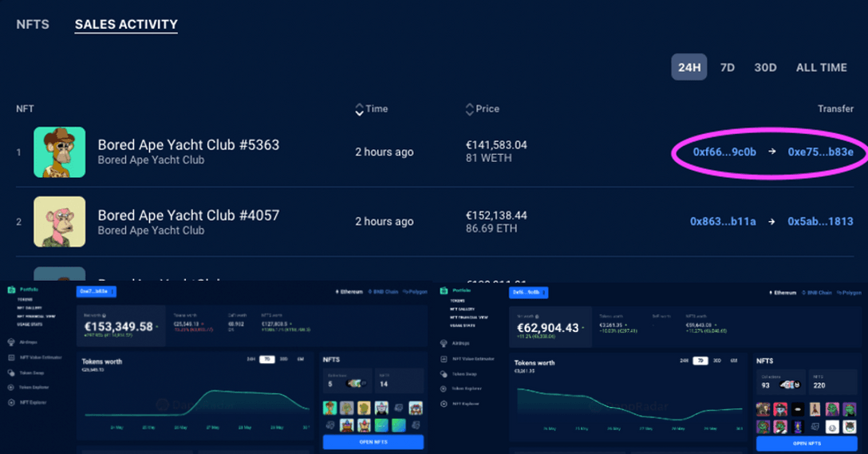The image size is (868, 454).
Task: Open buyer address 0x5ab...1813
Action: 820,222
